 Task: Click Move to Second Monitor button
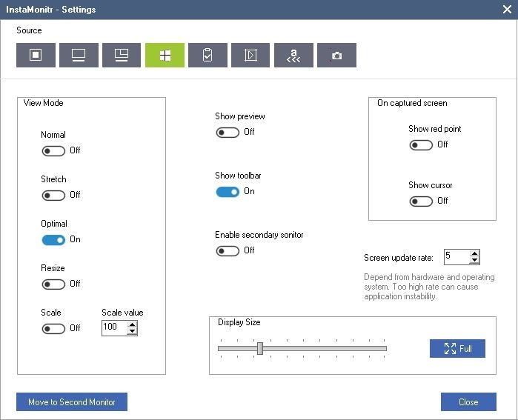[x=72, y=401]
